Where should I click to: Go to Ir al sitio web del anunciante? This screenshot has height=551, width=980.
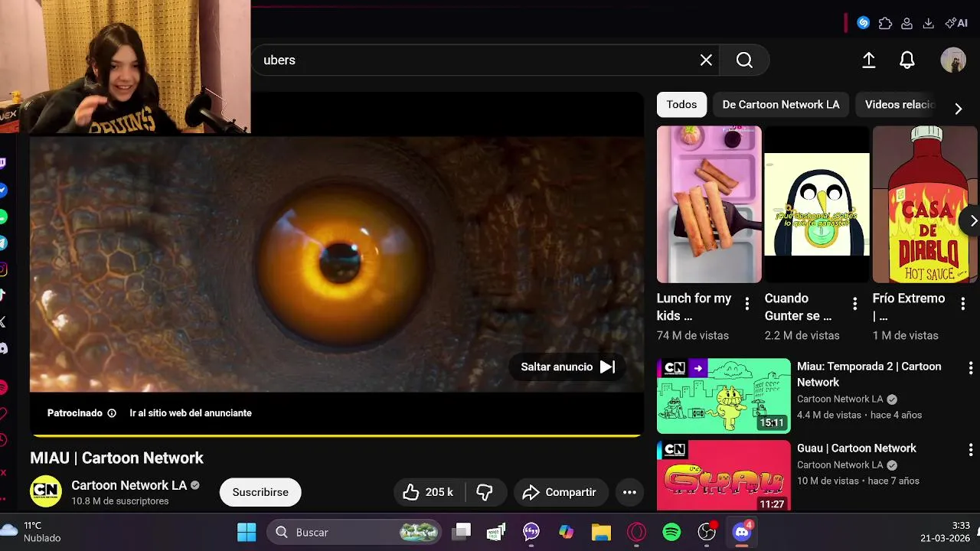tap(191, 413)
